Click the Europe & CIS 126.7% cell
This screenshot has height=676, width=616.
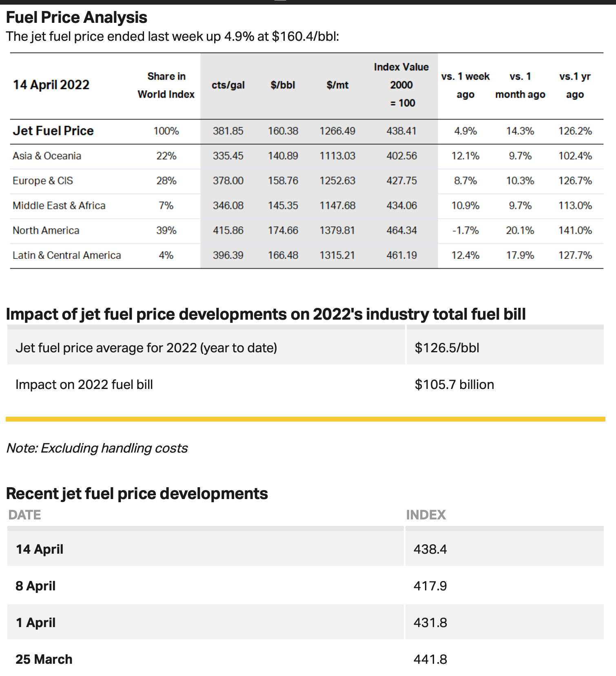[x=575, y=181]
